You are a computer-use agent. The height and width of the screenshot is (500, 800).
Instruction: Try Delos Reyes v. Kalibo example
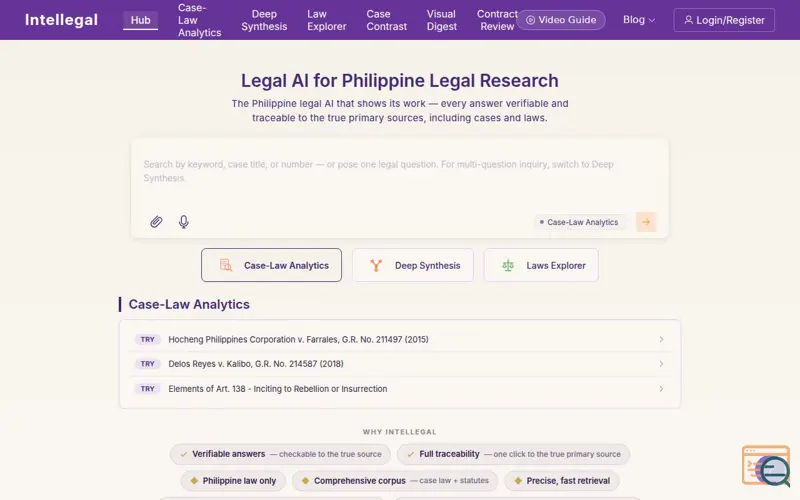(399, 364)
